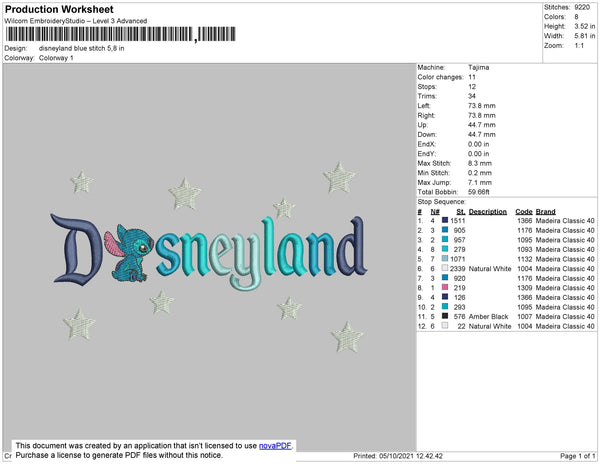Screen dimensions: 600x464
Task: Pick the white swatch in stop 12 (22 stitches)
Action: pyautogui.click(x=445, y=326)
